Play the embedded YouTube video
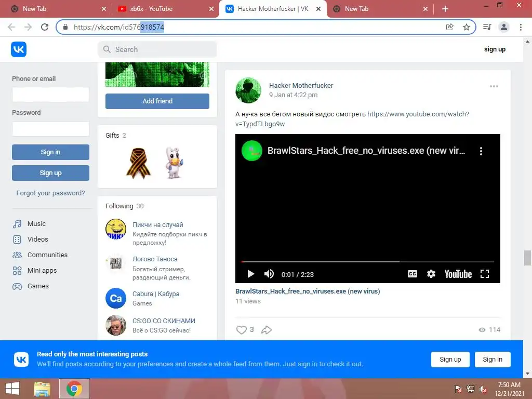The width and height of the screenshot is (532, 399). (251, 274)
